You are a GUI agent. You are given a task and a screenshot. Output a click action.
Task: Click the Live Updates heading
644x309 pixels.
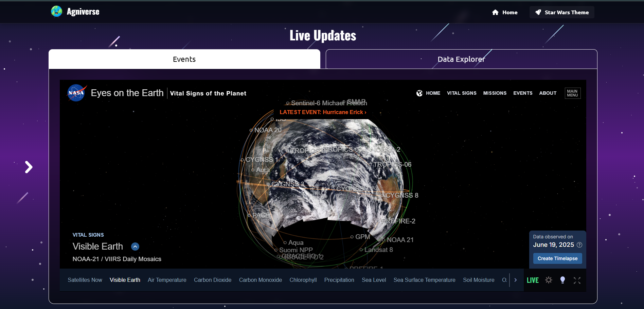[323, 36]
